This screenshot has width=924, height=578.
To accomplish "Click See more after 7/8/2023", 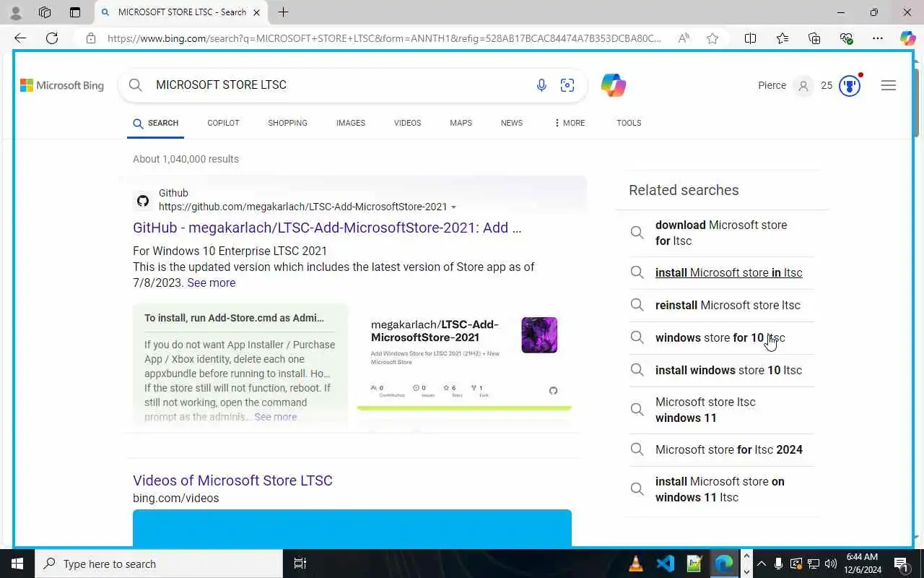I will (x=212, y=282).
